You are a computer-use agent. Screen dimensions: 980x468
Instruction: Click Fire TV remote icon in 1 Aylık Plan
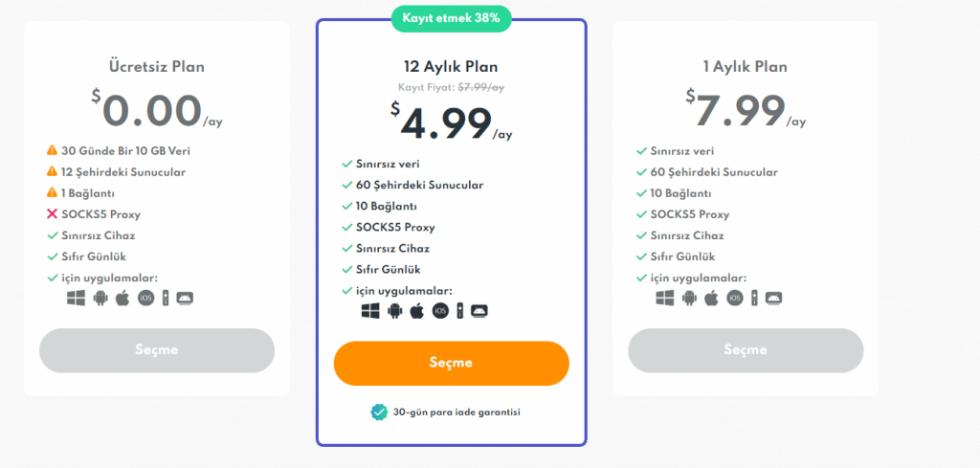(x=754, y=298)
